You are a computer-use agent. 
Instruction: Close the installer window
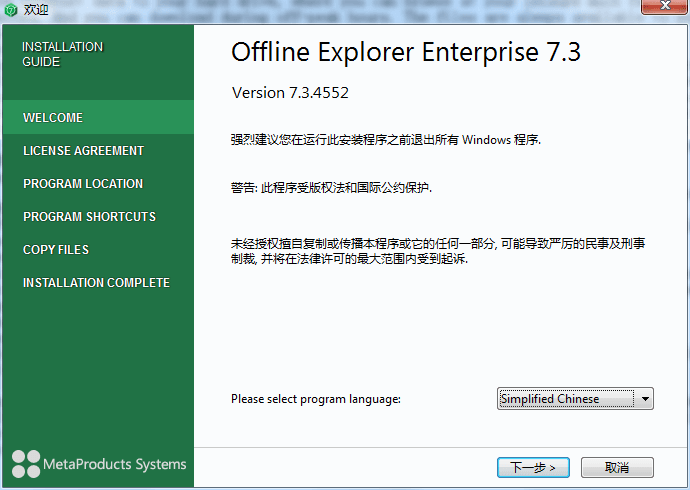[664, 7]
